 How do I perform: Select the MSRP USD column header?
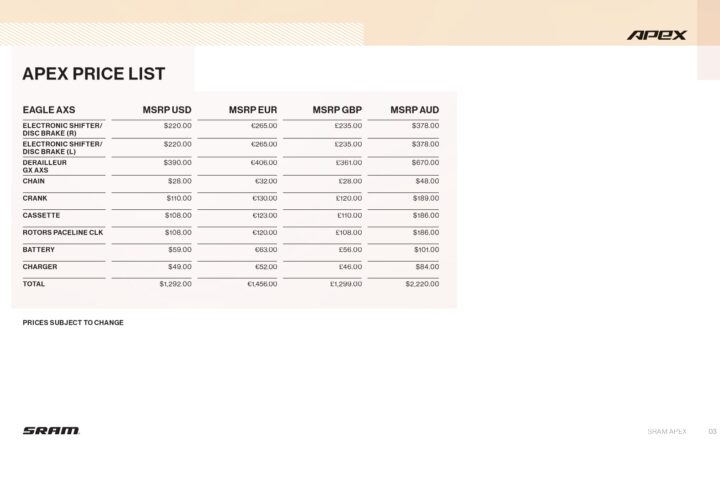point(167,109)
